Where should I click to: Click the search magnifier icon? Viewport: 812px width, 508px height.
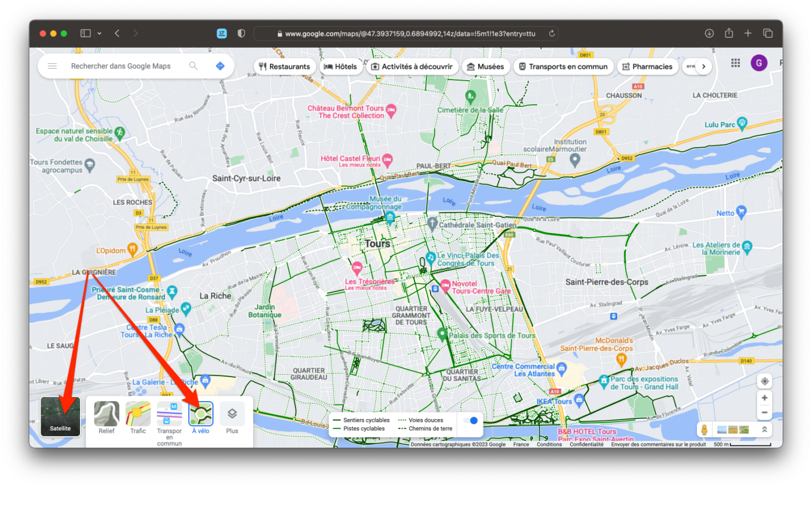(x=193, y=66)
